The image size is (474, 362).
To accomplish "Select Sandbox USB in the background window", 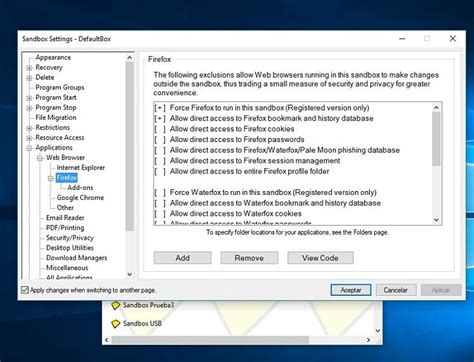I will (x=142, y=323).
